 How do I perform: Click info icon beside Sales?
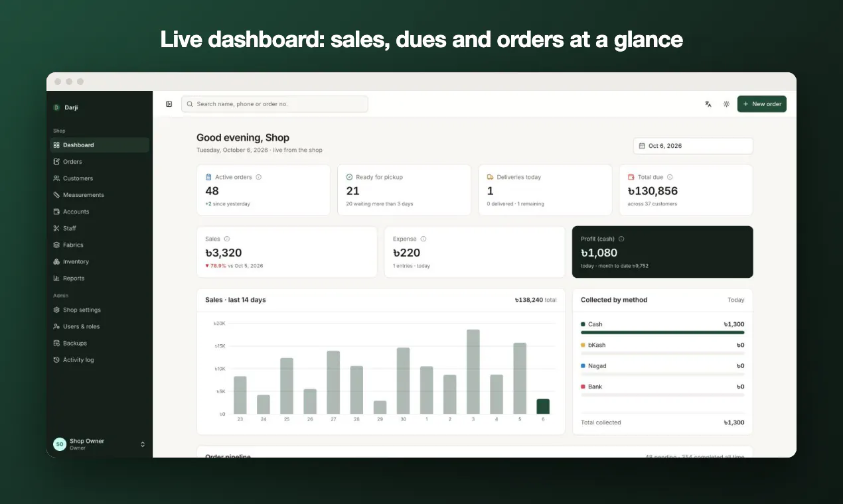227,239
